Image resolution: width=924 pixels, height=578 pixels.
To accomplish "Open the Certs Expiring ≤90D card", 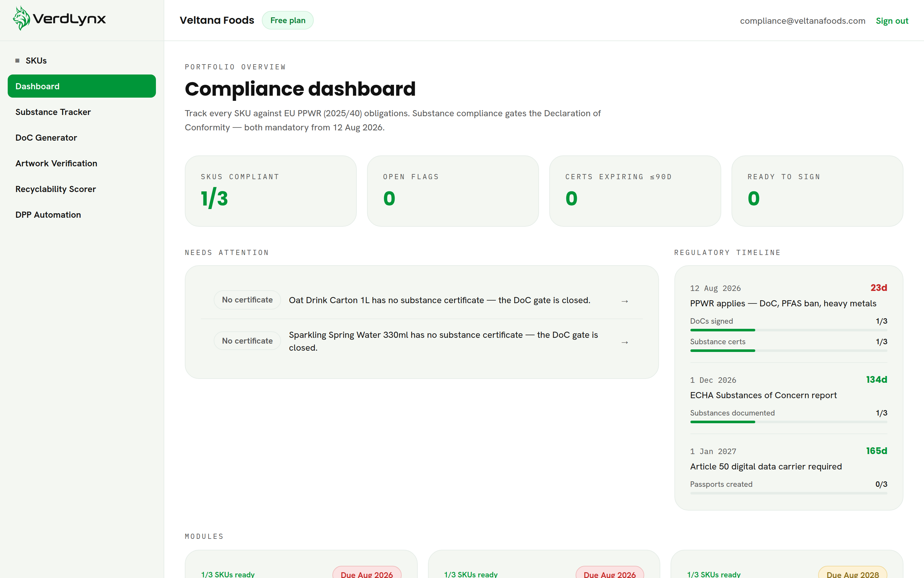I will pyautogui.click(x=635, y=191).
